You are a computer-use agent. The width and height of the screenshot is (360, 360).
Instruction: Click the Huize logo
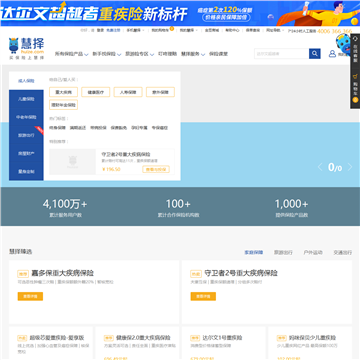tap(26, 49)
